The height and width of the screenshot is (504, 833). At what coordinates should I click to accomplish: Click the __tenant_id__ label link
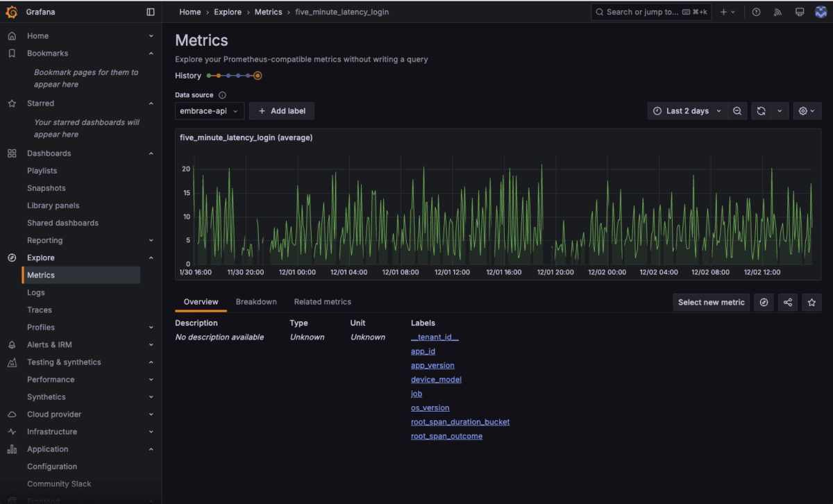(435, 337)
